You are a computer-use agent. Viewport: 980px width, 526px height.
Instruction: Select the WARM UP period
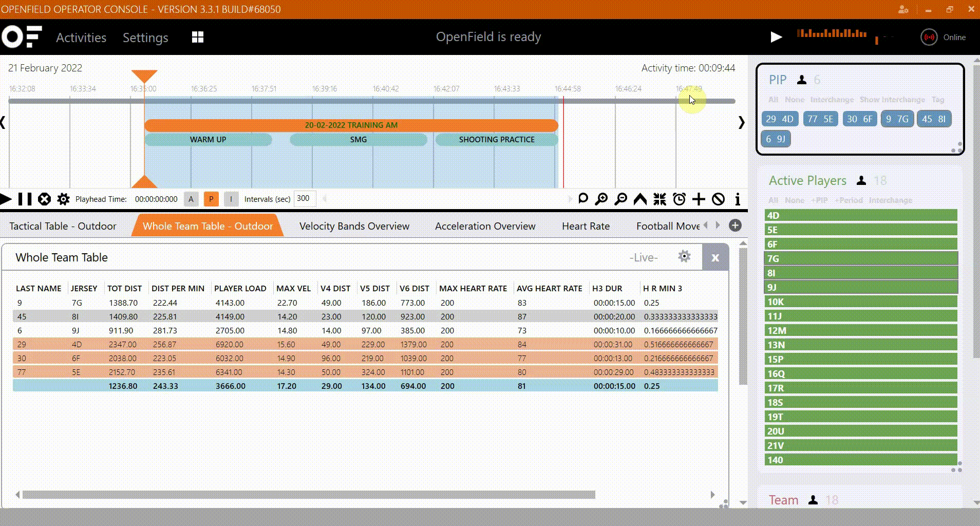click(208, 139)
